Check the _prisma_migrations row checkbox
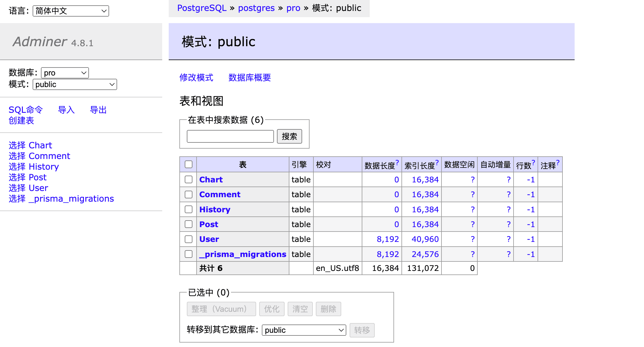This screenshot has width=644, height=347. pos(189,254)
